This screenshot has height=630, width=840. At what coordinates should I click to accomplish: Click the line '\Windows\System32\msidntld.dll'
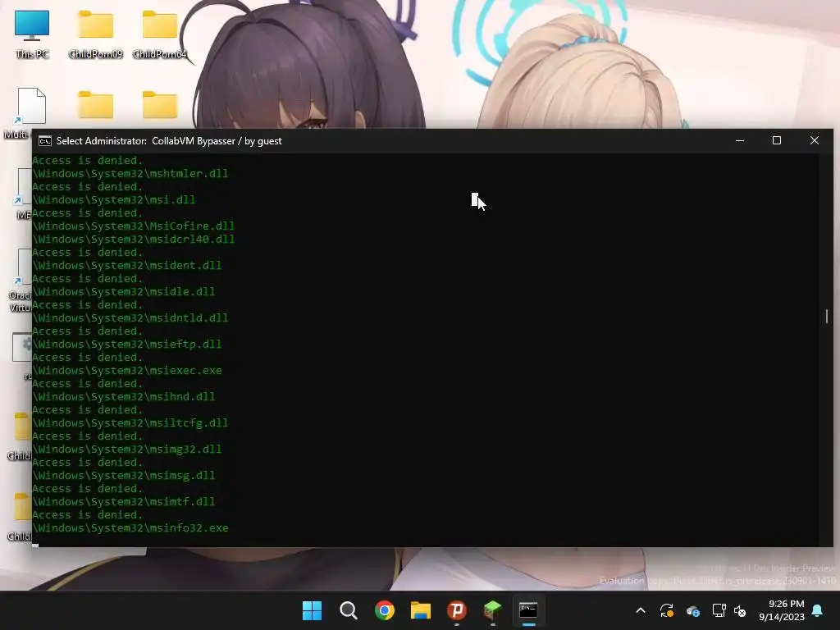pos(130,317)
